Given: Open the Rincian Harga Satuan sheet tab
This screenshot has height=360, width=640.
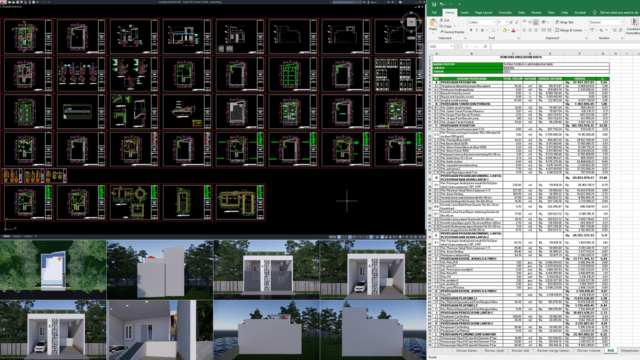Looking at the screenshot, I should coord(553,351).
